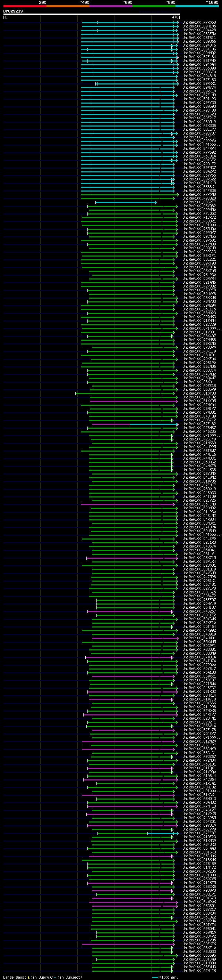This screenshot has height=980, width=222.
Task: Click hit label UniRef100_Q7MM88
Action: (x=199, y=340)
